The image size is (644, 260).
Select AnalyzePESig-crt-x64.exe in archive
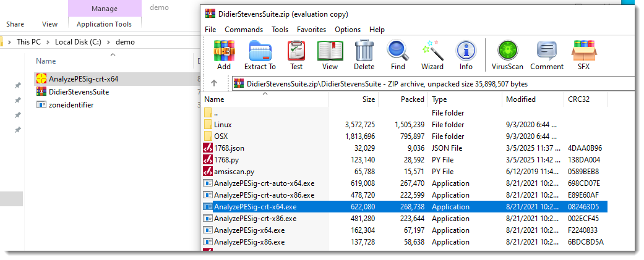(405, 207)
